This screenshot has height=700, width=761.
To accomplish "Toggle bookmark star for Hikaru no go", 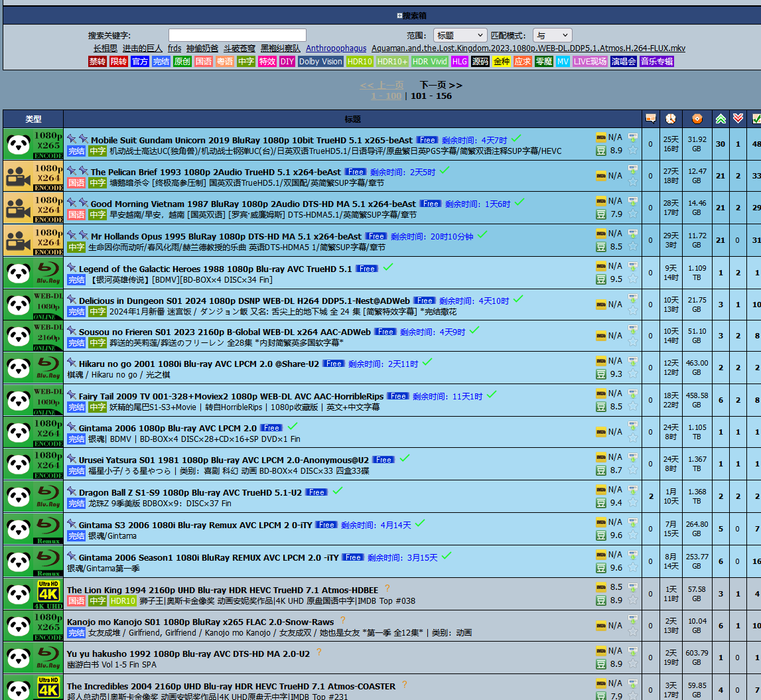I will [x=633, y=374].
